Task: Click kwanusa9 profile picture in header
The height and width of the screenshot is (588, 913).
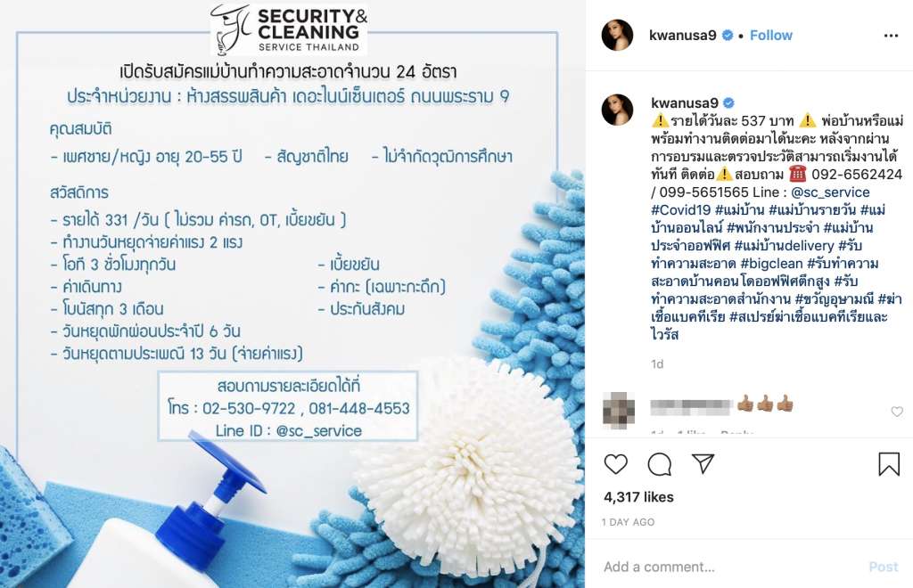Action: [617, 35]
